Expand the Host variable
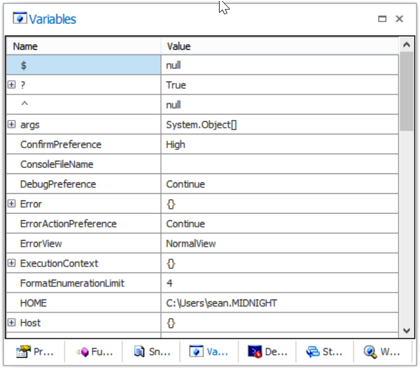The height and width of the screenshot is (369, 420). 12,323
